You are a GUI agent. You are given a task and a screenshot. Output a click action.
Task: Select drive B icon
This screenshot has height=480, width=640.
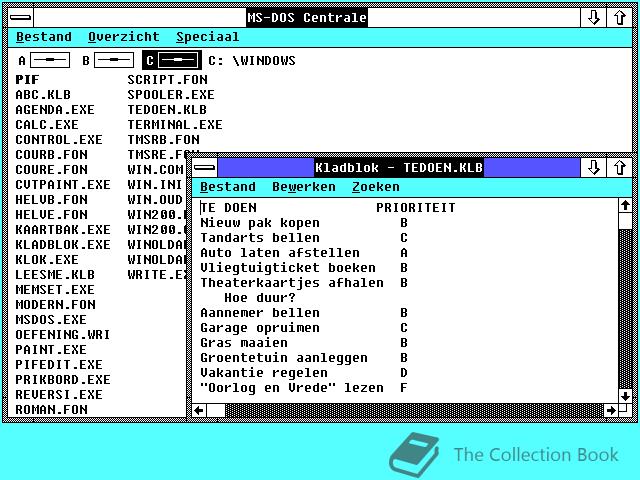tap(112, 60)
